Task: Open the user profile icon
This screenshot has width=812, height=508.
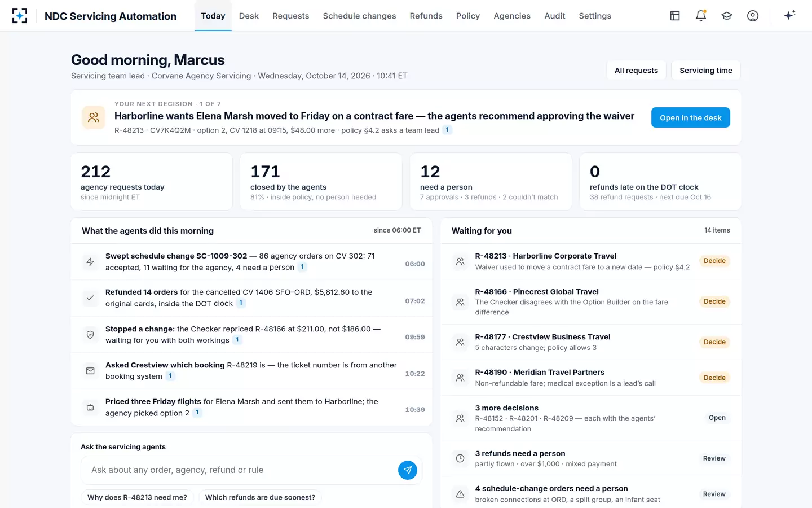Action: [x=753, y=16]
